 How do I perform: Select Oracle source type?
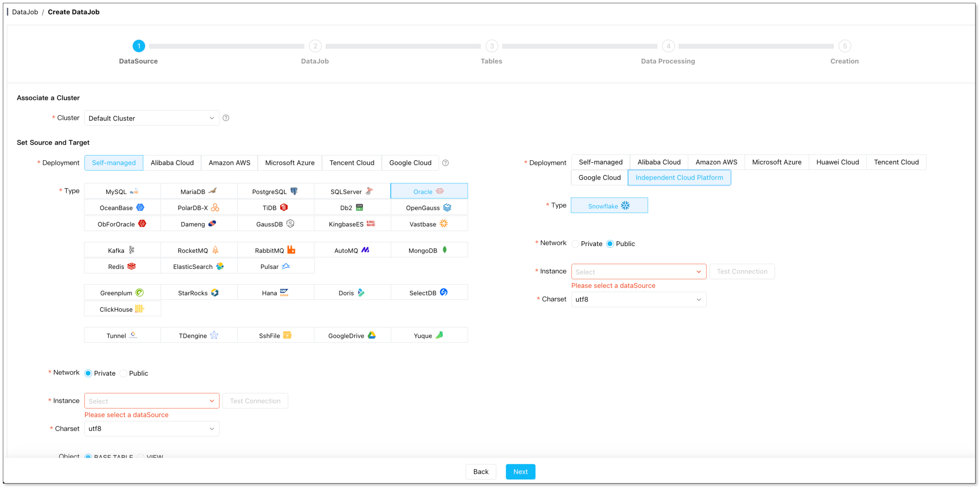click(429, 191)
